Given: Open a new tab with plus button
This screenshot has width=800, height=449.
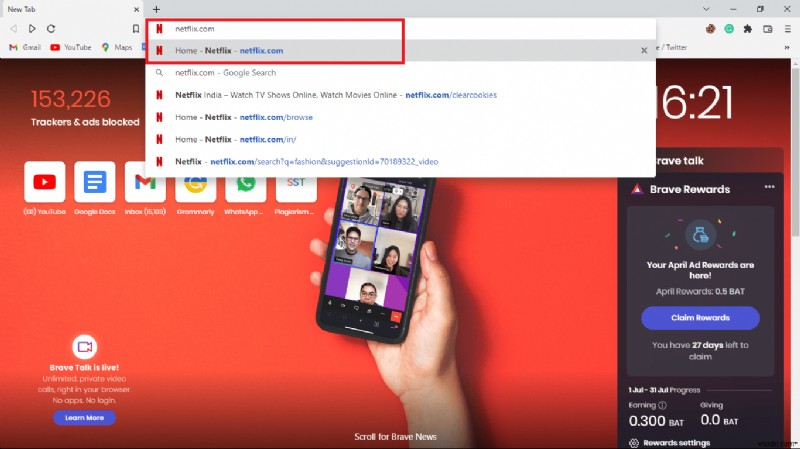Looking at the screenshot, I should [x=156, y=9].
